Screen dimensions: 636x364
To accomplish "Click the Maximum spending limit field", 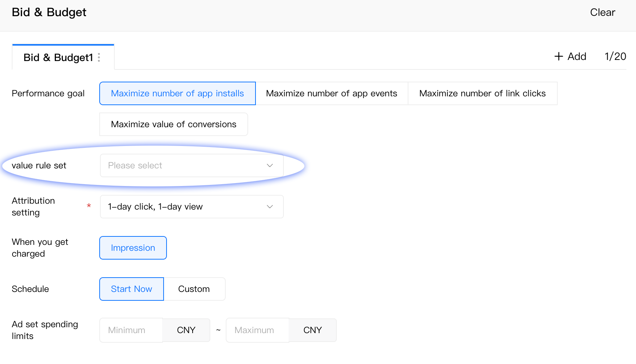I will click(257, 330).
